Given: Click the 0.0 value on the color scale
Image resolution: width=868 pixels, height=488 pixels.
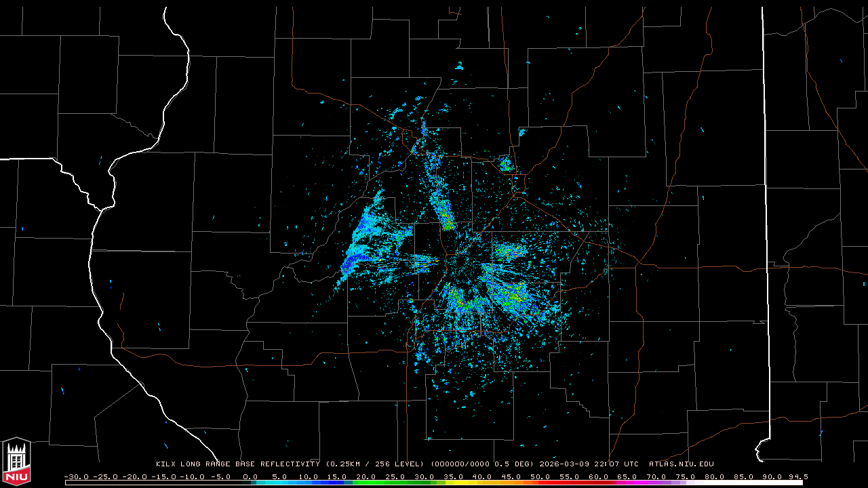Looking at the screenshot, I should (x=250, y=476).
